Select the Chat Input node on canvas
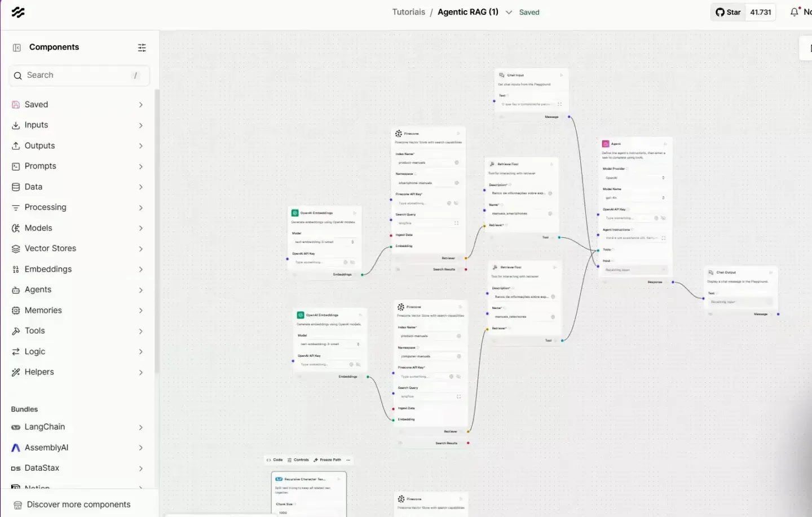The height and width of the screenshot is (517, 812). tap(532, 95)
